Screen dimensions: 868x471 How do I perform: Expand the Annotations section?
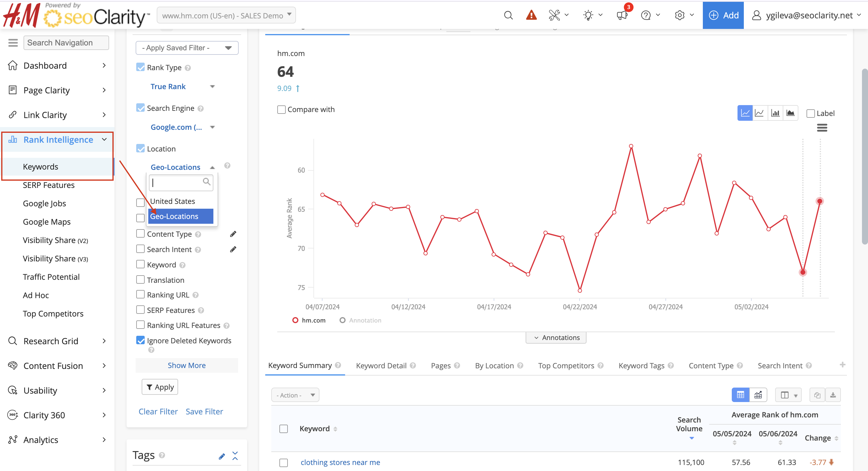point(556,338)
